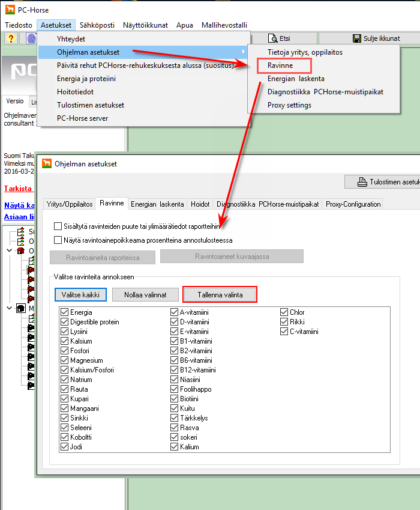Switch to the Energian laskenta tab

(x=157, y=204)
